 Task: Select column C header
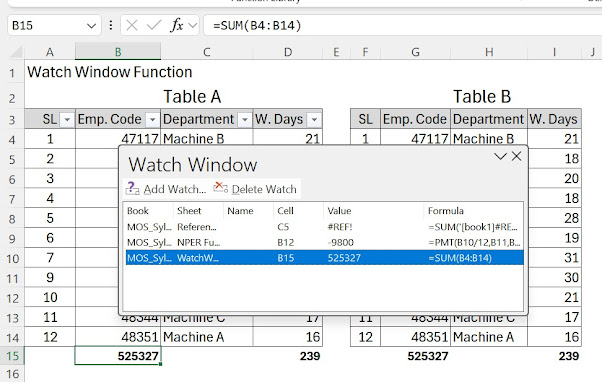(x=207, y=52)
